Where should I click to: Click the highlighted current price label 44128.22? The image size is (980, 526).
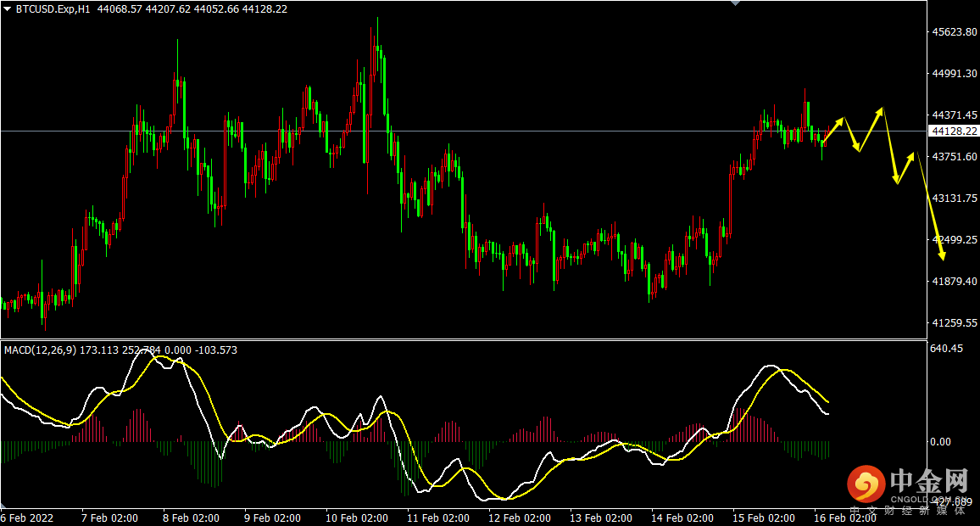(954, 131)
